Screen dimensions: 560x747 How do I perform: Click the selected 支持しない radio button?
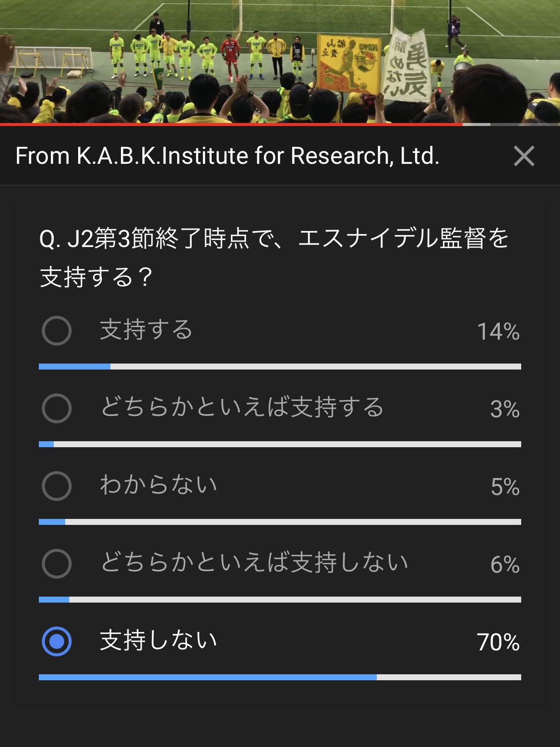(57, 641)
